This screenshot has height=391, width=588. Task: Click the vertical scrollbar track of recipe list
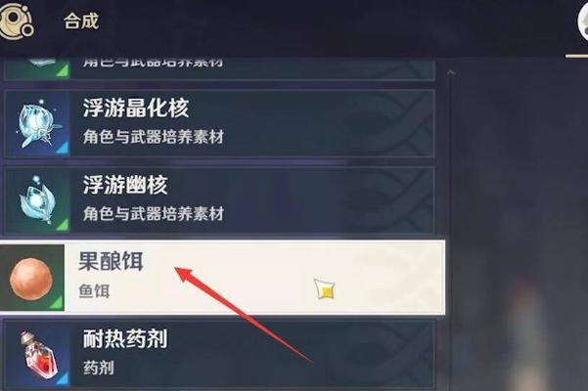(450, 233)
